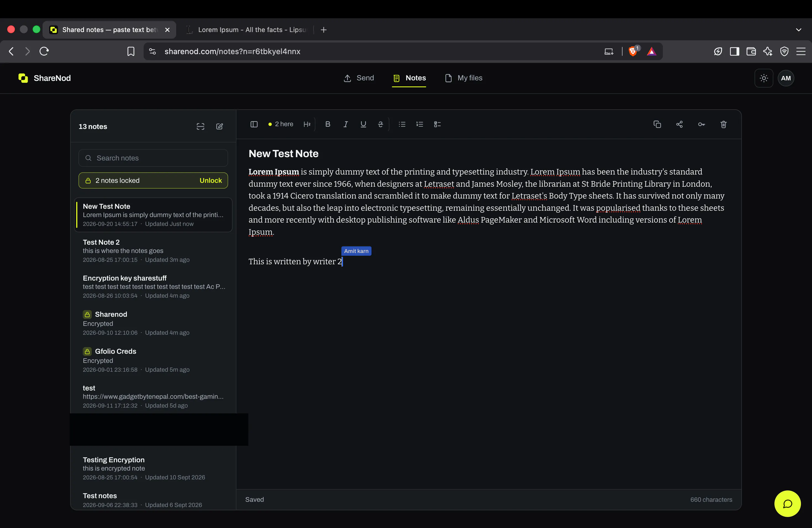
Task: Copy the note contents
Action: pyautogui.click(x=657, y=124)
